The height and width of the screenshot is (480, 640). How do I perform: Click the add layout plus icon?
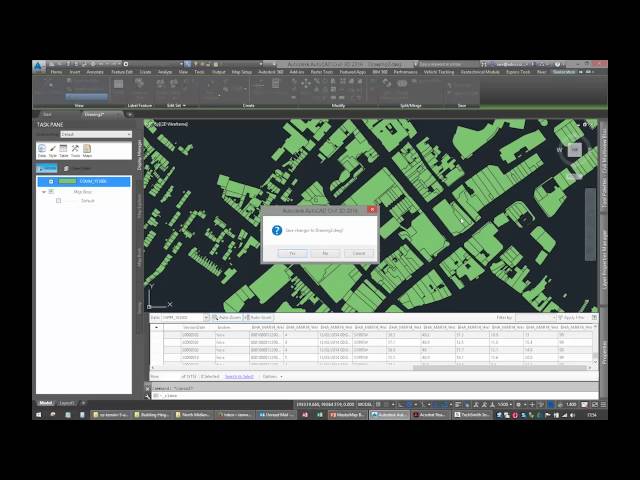coord(83,403)
